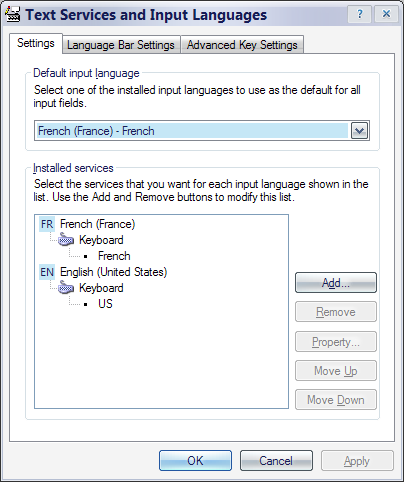The height and width of the screenshot is (482, 404).
Task: Click the Cancel button
Action: (x=276, y=461)
